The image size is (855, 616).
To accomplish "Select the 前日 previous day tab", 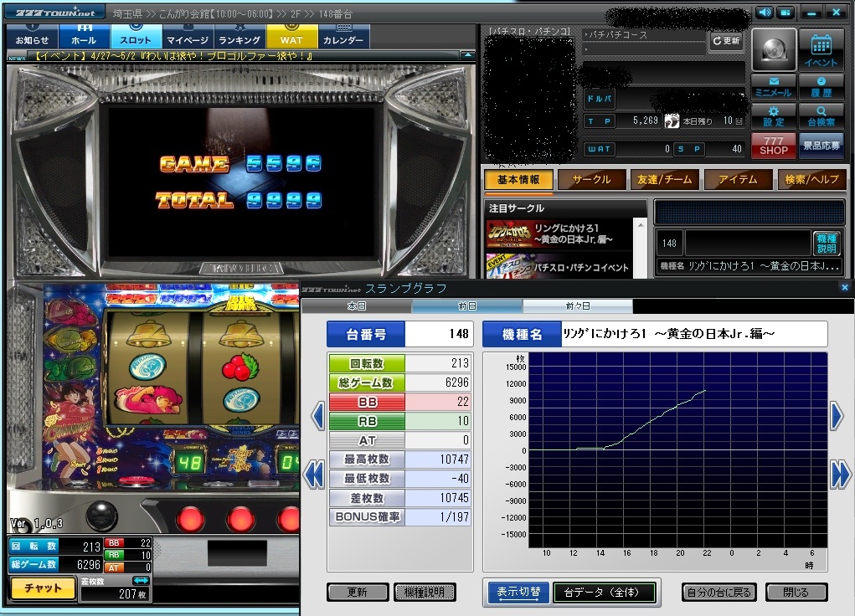I will [467, 306].
